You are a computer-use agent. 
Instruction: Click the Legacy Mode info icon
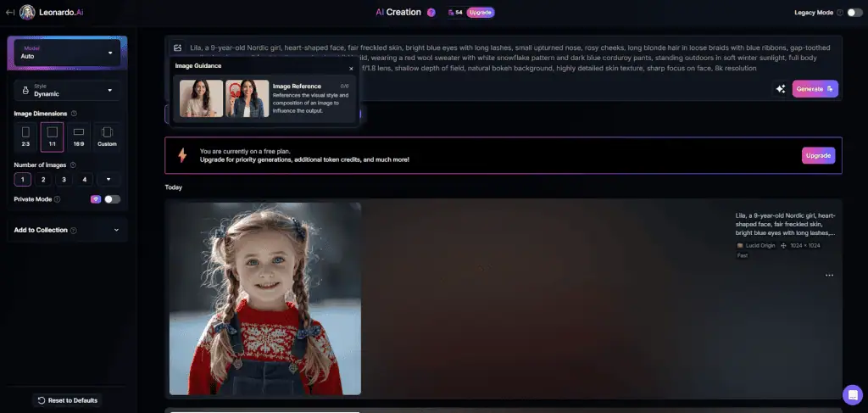(x=840, y=12)
